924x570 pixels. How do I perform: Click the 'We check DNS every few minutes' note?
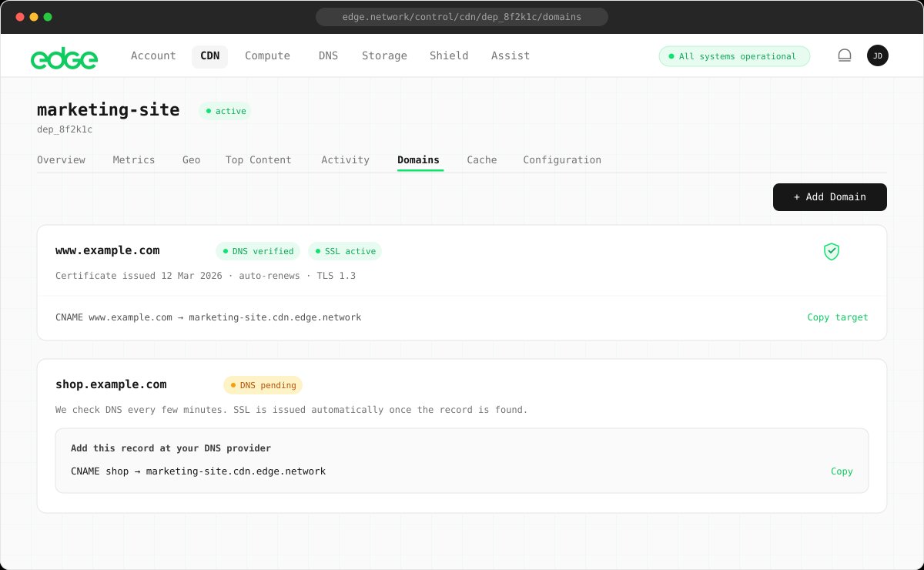pos(292,410)
